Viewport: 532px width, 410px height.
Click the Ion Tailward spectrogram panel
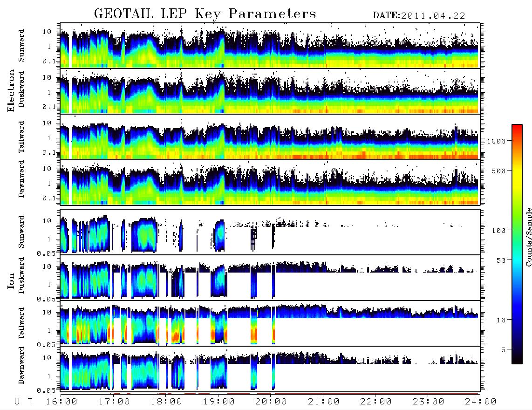click(x=270, y=323)
